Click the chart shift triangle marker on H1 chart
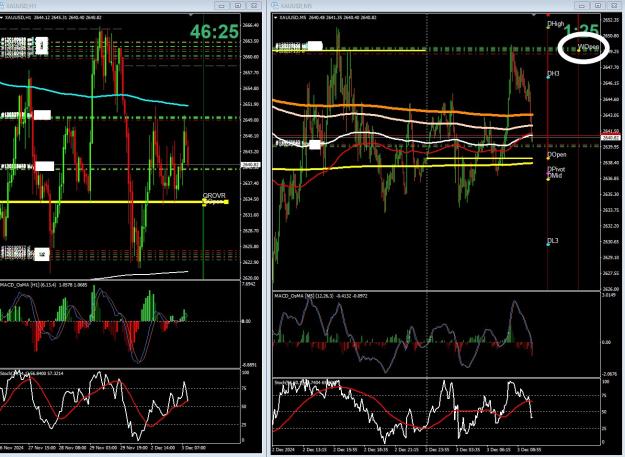This screenshot has height=457, width=625. pyautogui.click(x=191, y=15)
